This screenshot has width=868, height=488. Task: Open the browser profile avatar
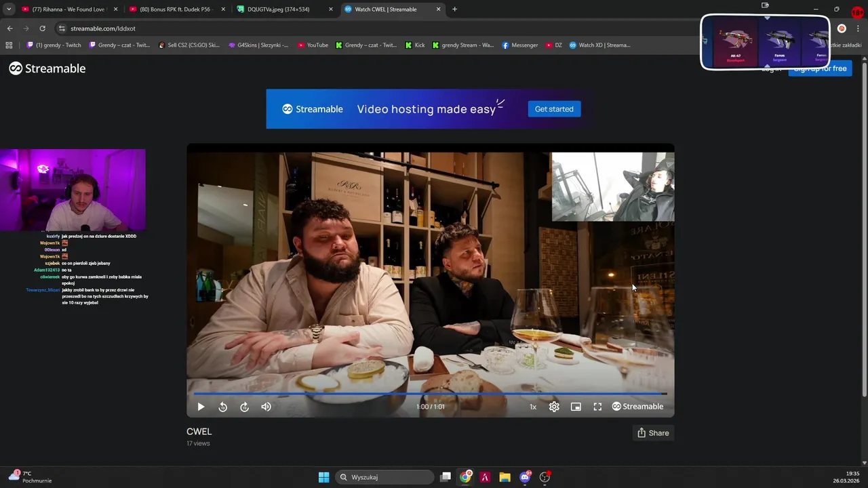tap(842, 28)
